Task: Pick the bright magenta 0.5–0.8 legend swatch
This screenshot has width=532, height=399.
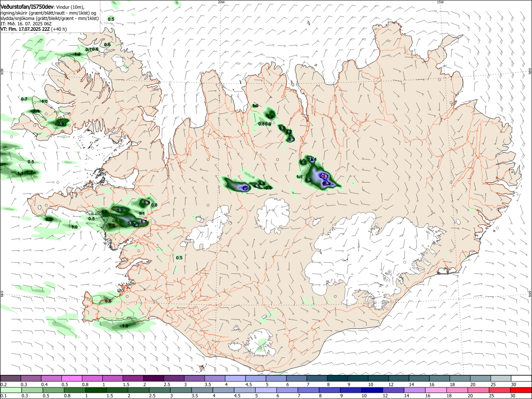Action: 72,378
